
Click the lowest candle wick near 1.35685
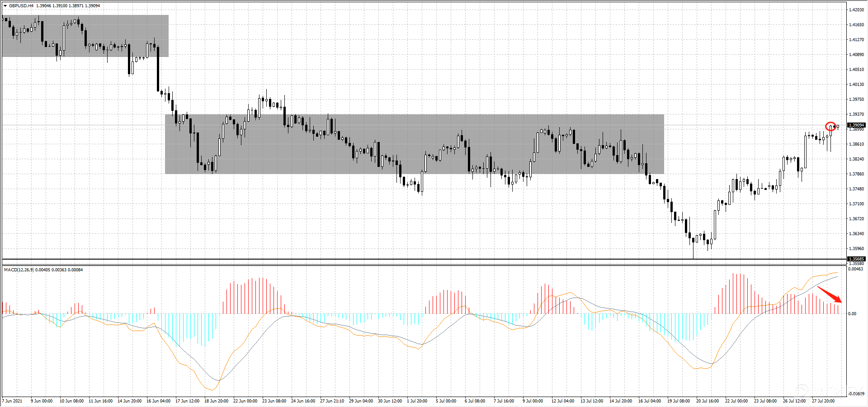coord(693,253)
